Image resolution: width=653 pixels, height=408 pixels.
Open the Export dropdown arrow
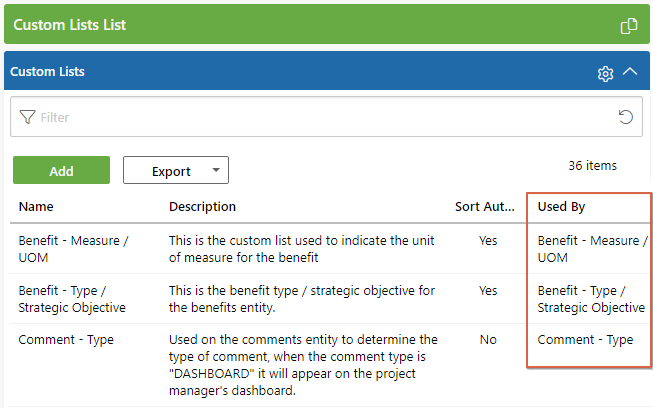[216, 170]
